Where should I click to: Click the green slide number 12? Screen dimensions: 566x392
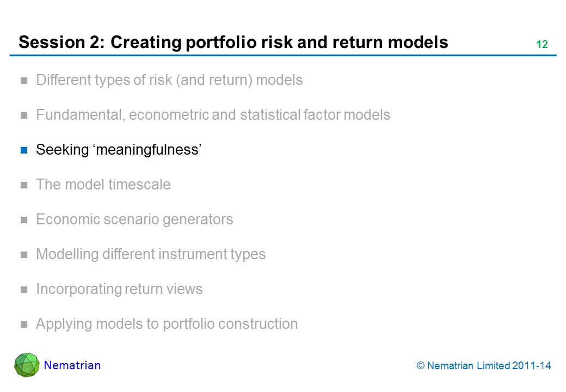pyautogui.click(x=542, y=45)
